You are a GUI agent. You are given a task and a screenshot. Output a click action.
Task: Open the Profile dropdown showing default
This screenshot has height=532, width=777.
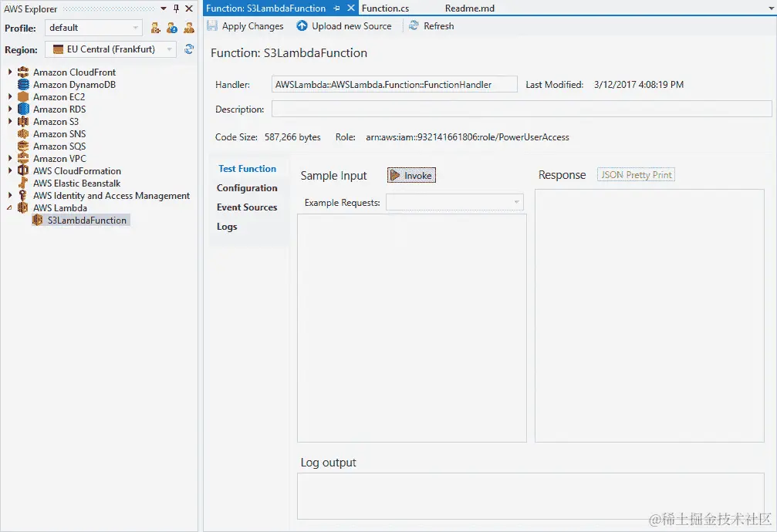93,28
